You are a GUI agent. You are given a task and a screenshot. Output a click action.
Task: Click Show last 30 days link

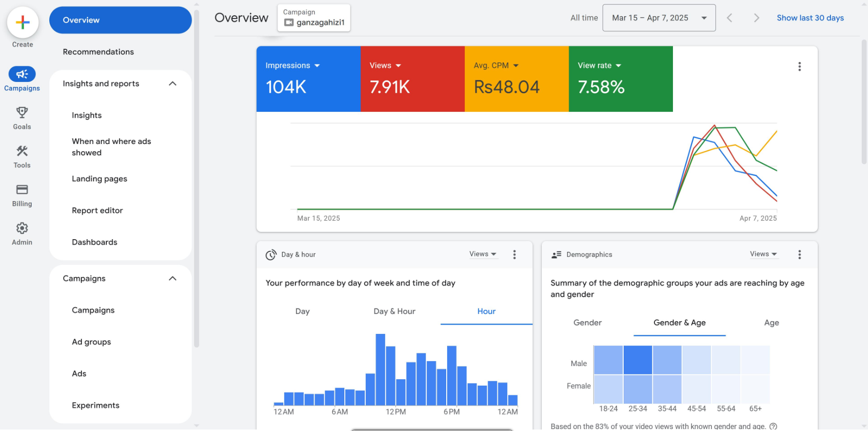[810, 18]
